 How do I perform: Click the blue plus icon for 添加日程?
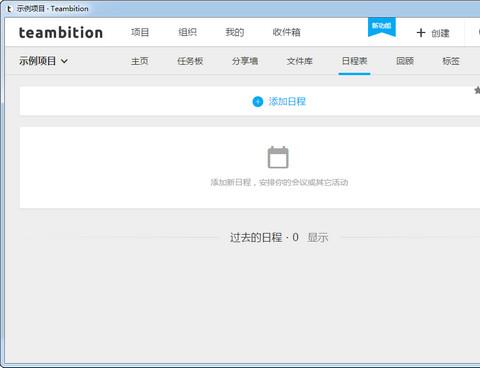pyautogui.click(x=258, y=102)
